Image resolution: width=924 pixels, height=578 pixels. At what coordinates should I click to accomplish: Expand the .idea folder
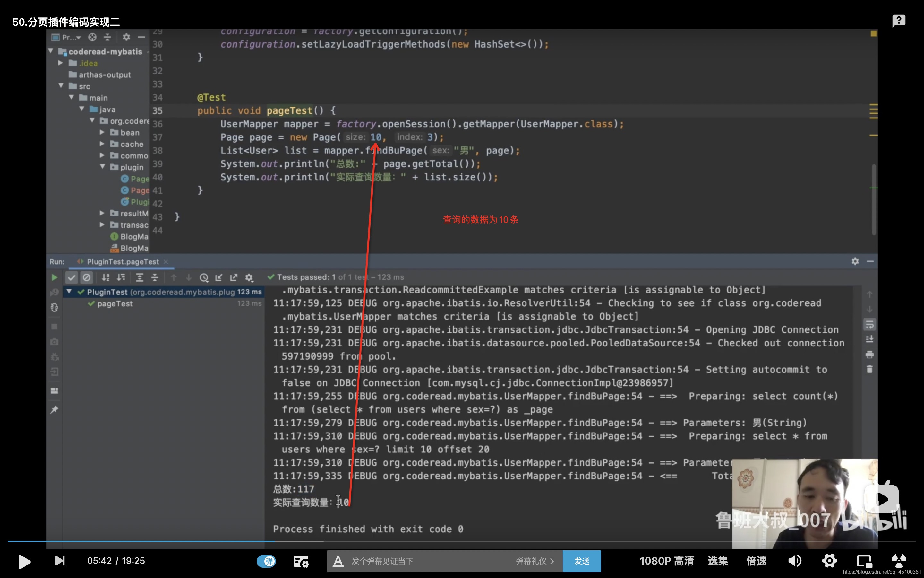tap(60, 63)
